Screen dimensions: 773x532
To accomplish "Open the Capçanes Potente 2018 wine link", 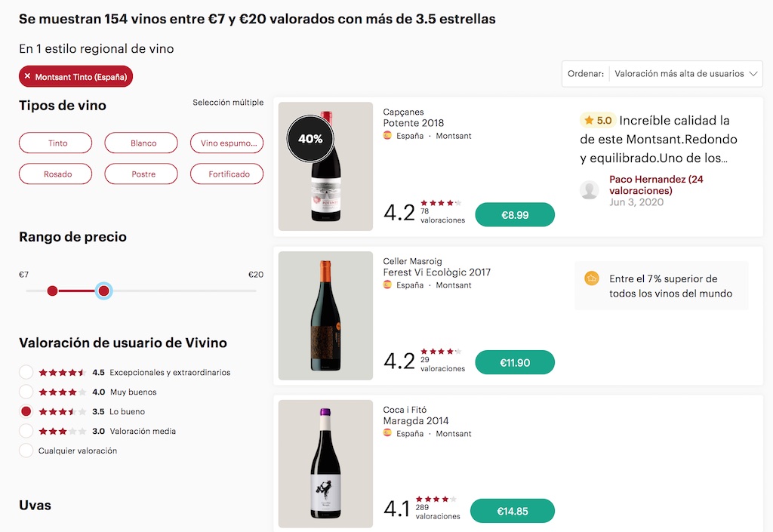I will (x=413, y=123).
